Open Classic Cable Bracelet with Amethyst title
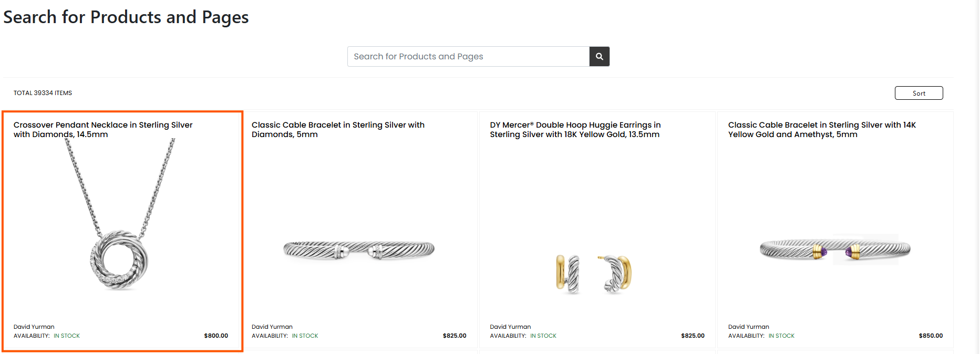Screen dimensions: 980x354 tap(822, 130)
